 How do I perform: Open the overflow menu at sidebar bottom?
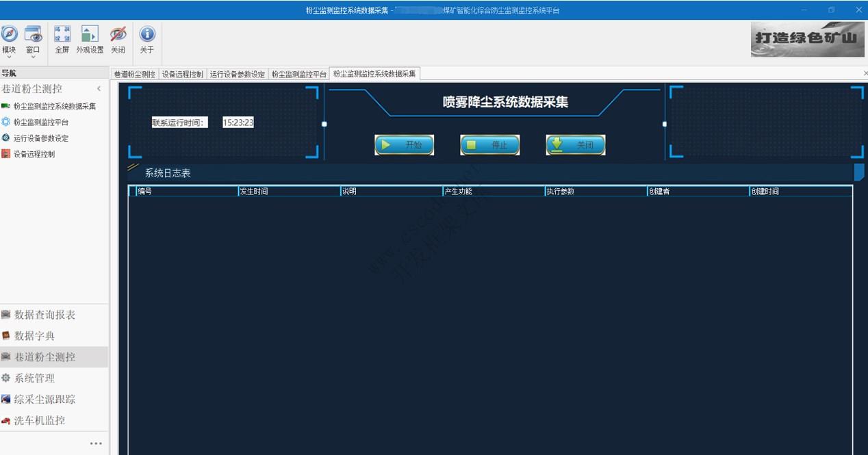[95, 443]
